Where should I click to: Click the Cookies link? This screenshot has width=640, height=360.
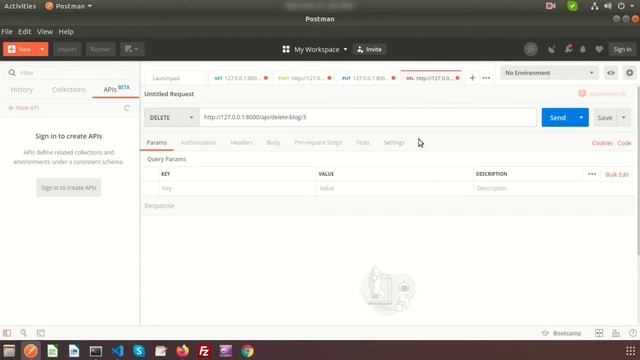pyautogui.click(x=602, y=143)
